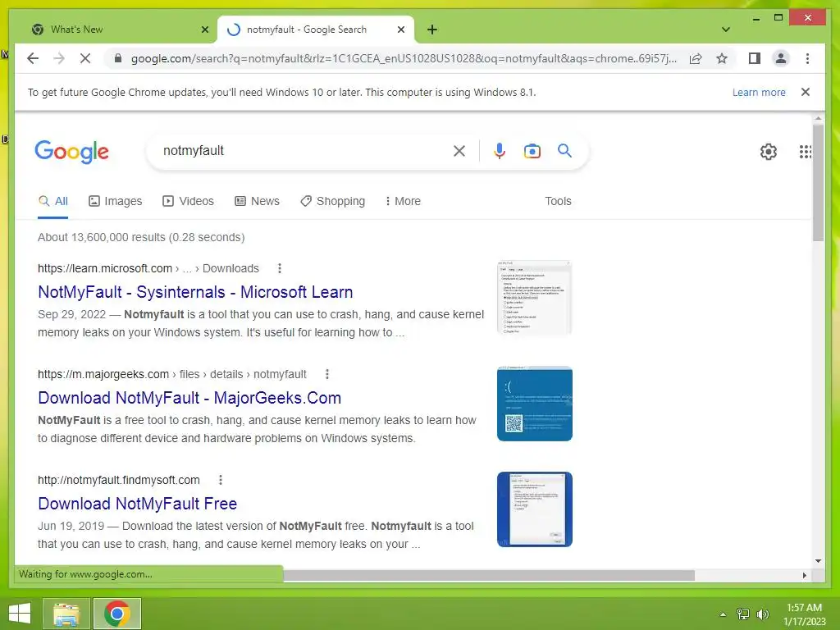The height and width of the screenshot is (630, 840).
Task: Close the What's New tab
Action: point(204,30)
